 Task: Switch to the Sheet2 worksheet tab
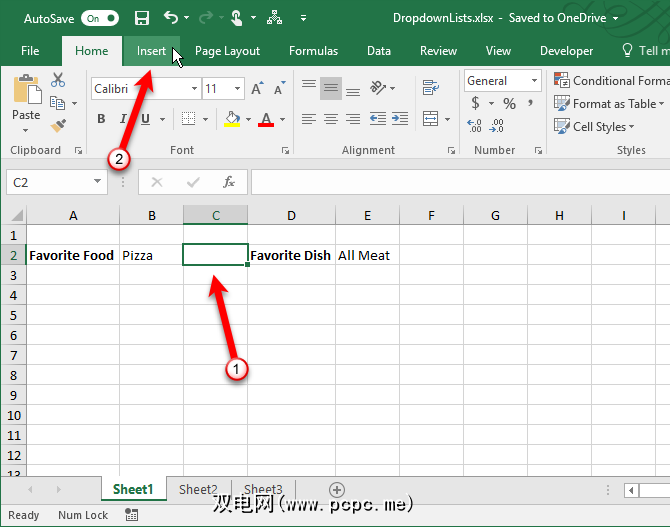[198, 489]
